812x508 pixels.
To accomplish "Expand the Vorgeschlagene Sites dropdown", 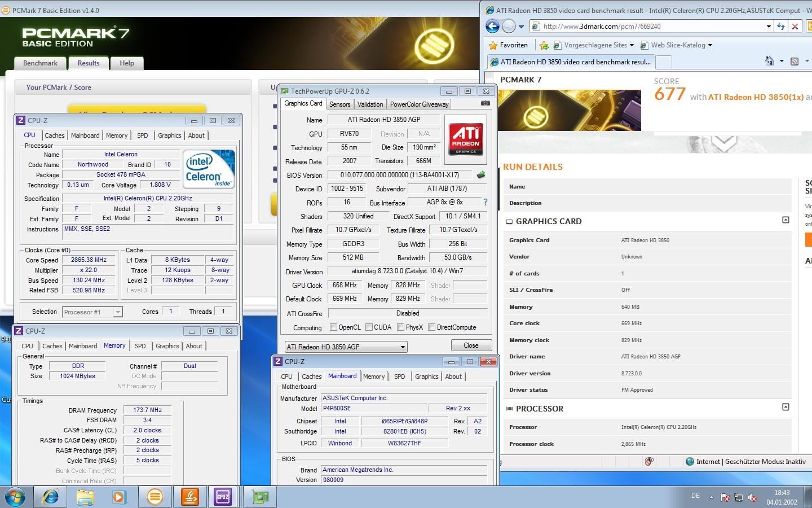I will pos(632,45).
